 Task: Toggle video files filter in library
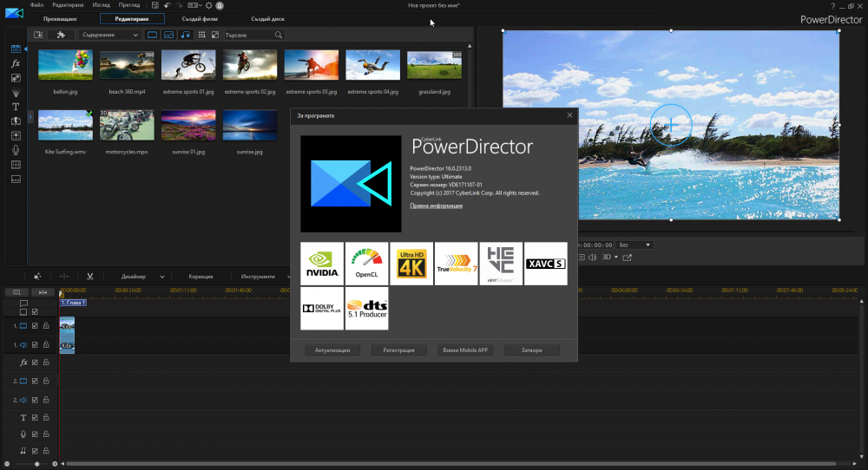(152, 35)
